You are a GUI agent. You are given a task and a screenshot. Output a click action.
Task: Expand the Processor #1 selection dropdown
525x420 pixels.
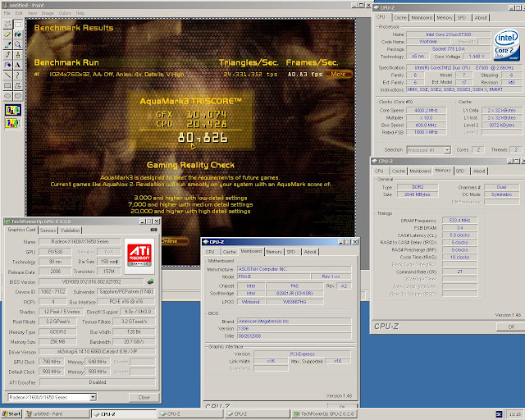[447, 150]
